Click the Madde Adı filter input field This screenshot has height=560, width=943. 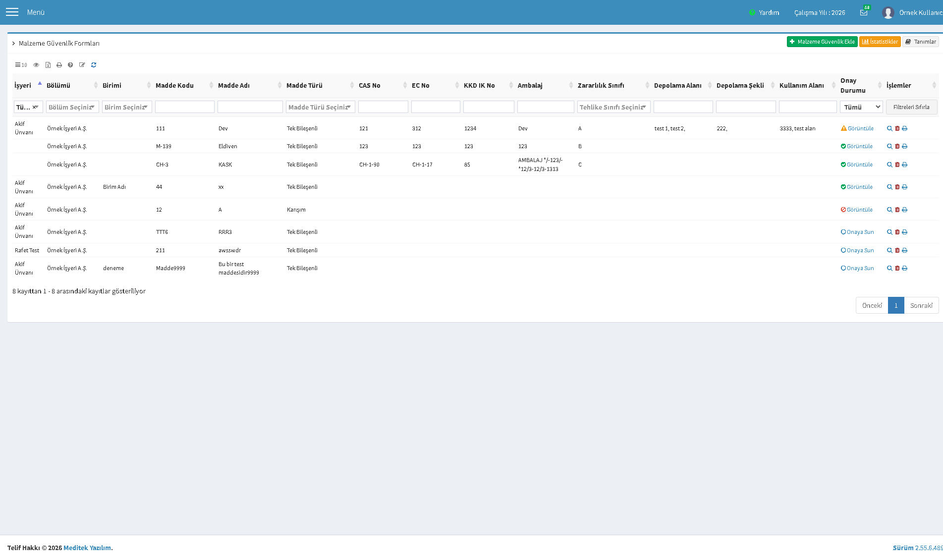coord(250,107)
